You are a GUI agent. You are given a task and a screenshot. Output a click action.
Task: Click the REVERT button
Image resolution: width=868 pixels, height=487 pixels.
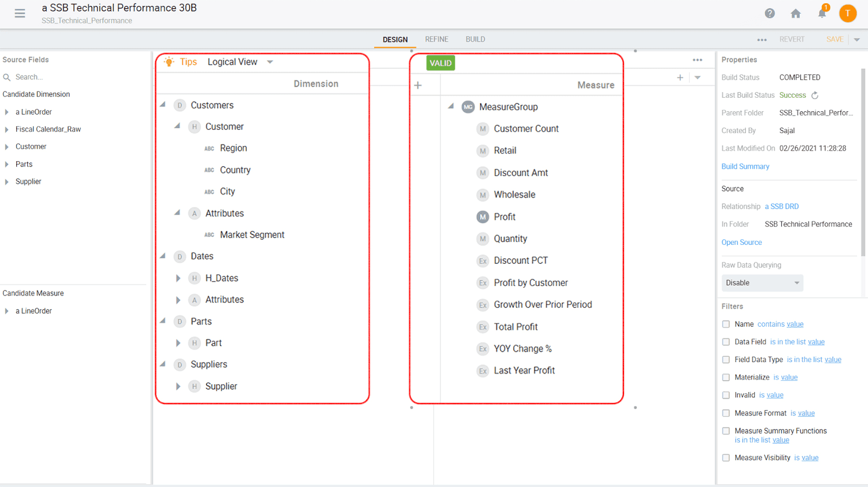coord(792,39)
